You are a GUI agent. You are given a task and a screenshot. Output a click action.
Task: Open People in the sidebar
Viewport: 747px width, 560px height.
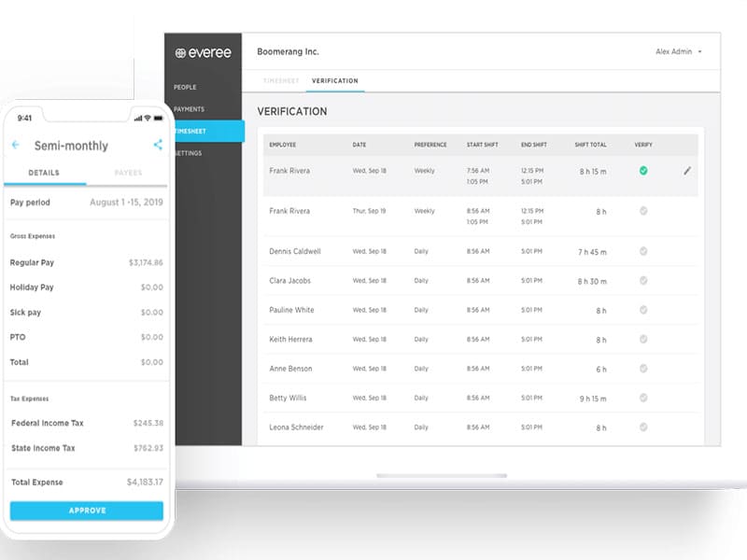pos(185,87)
